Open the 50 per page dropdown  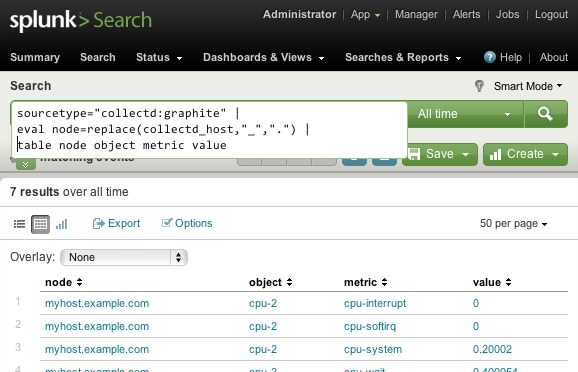(x=513, y=223)
